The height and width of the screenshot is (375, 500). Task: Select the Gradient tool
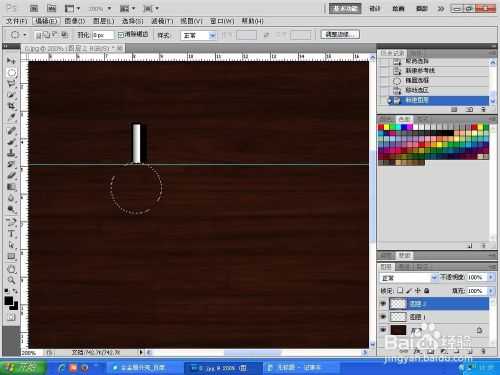[11, 187]
